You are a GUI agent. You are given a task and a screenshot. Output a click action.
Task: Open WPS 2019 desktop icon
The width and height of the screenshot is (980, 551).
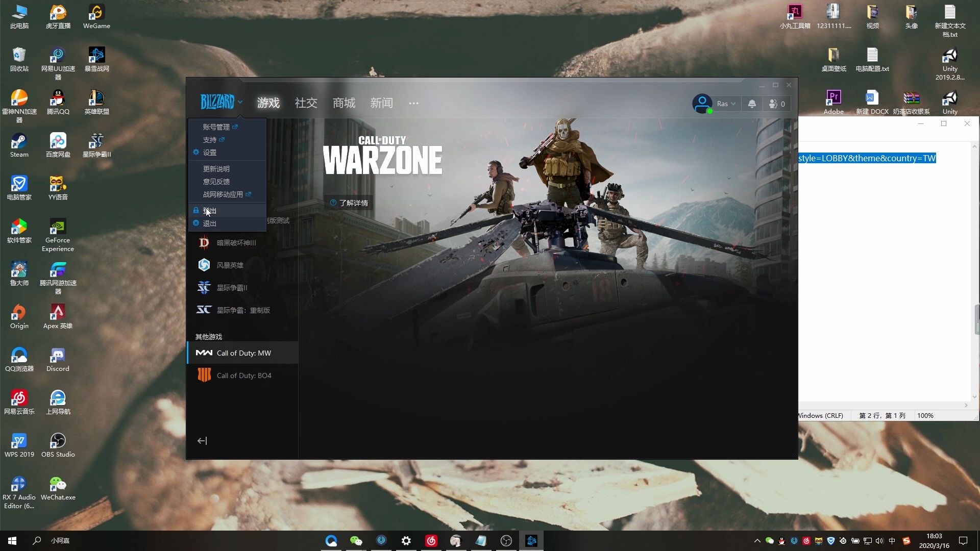pyautogui.click(x=19, y=445)
